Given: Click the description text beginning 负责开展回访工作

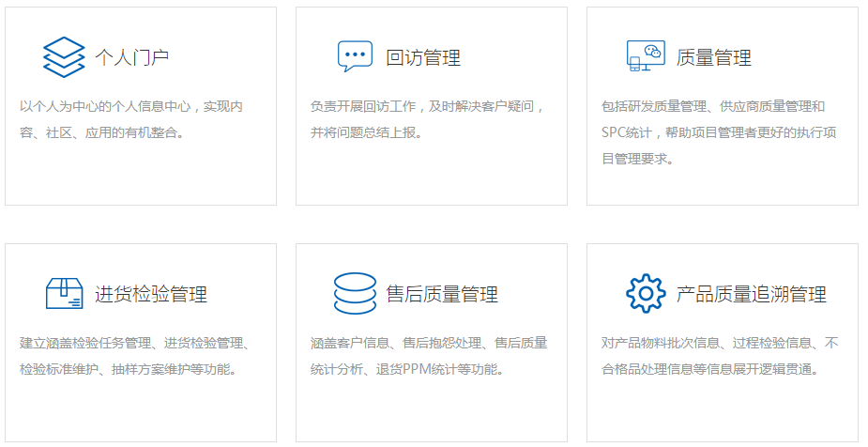Looking at the screenshot, I should [x=427, y=119].
